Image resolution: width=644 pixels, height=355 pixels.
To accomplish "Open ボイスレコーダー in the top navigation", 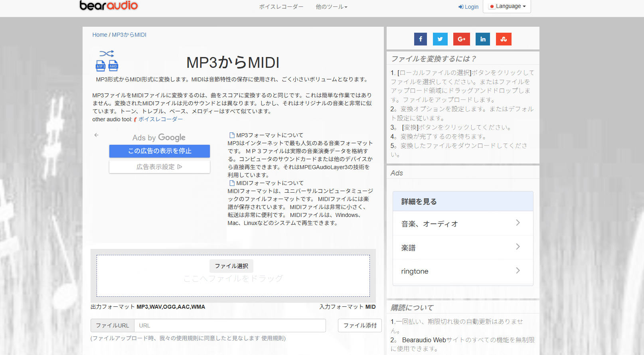I will (x=281, y=7).
